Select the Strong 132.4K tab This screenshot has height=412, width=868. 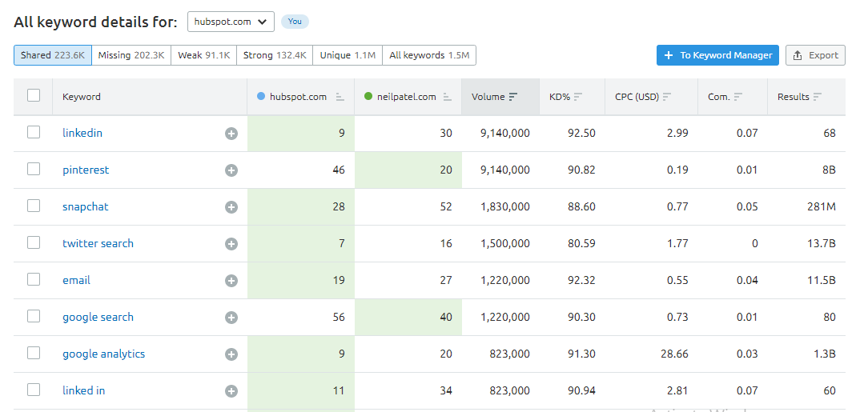(275, 55)
